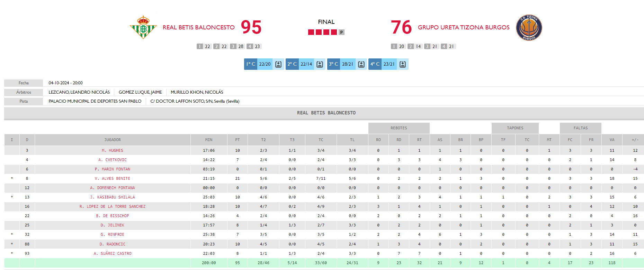Open player B. De Bisschop profile
Image resolution: width=644 pixels, height=270 pixels.
pos(113,216)
